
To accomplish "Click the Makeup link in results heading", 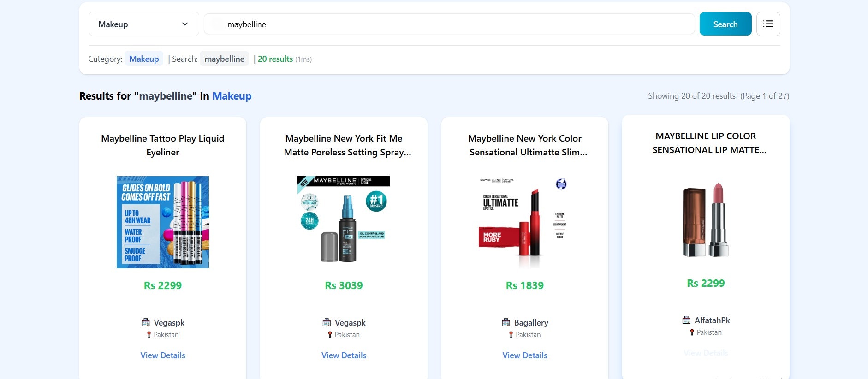I will pyautogui.click(x=232, y=96).
